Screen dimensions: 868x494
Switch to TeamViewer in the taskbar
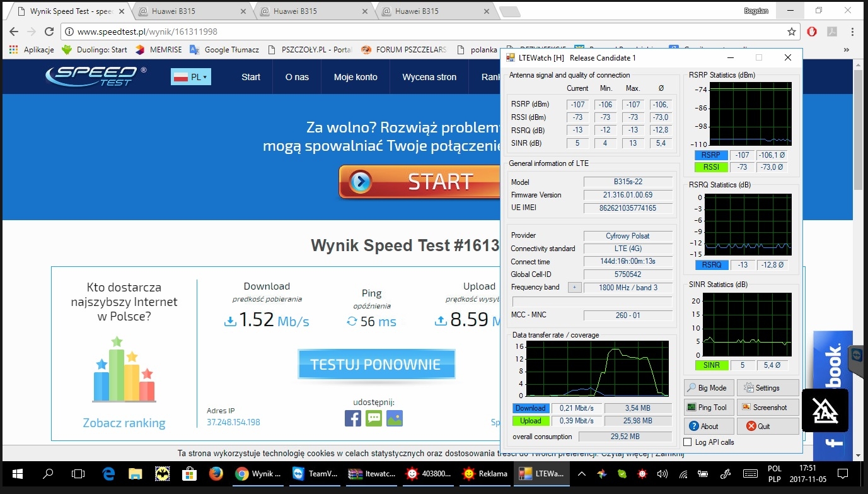coord(315,474)
